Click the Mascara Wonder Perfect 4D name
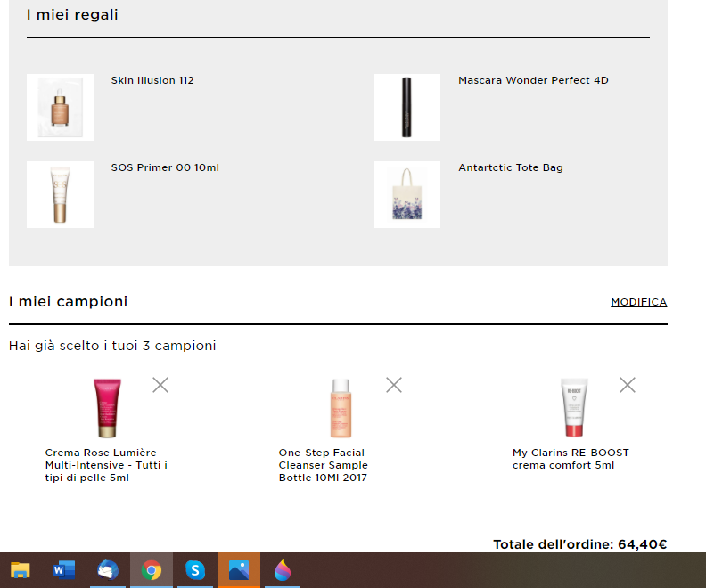The width and height of the screenshot is (706, 588). click(533, 80)
